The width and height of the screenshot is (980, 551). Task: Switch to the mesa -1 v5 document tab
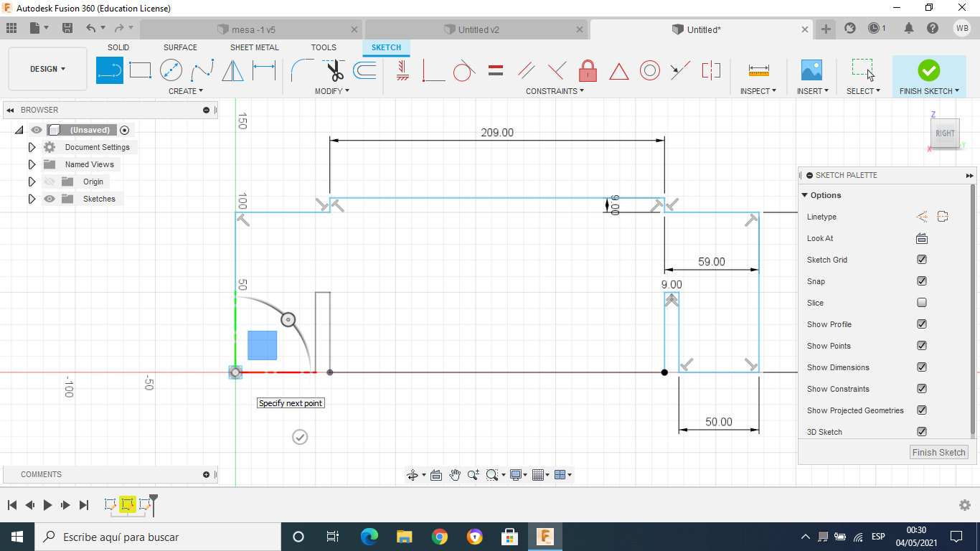[x=253, y=30]
